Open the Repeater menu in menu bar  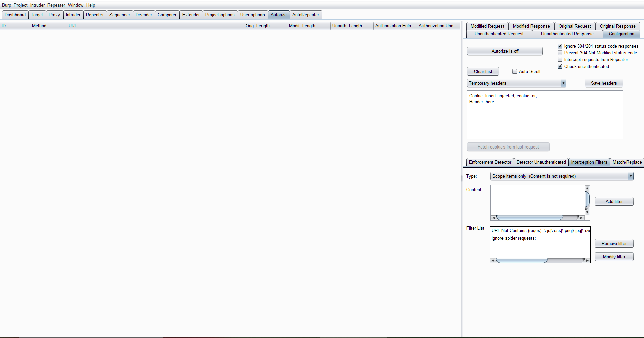tap(56, 5)
